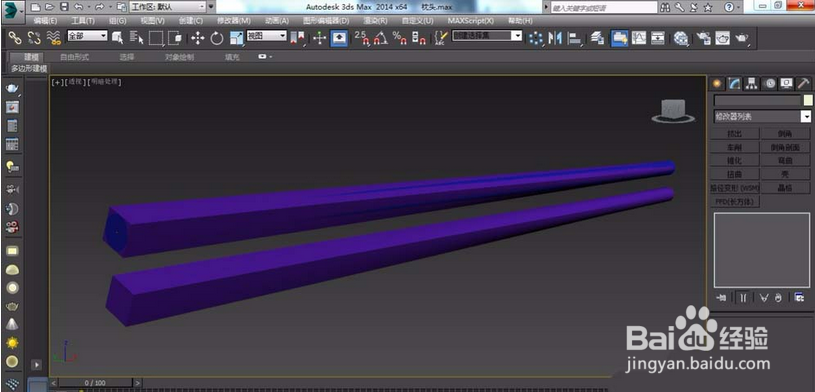Open the Material Editor icon
815x392 pixels.
pos(681,38)
